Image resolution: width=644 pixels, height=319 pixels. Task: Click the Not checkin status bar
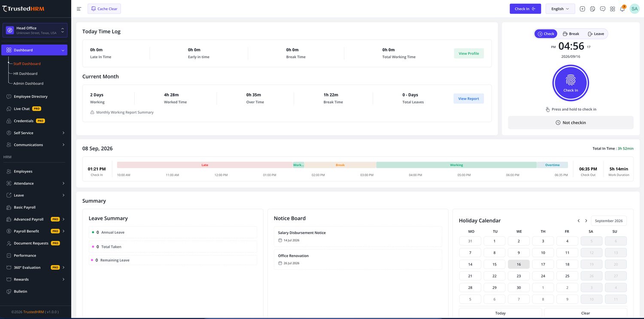[571, 123]
